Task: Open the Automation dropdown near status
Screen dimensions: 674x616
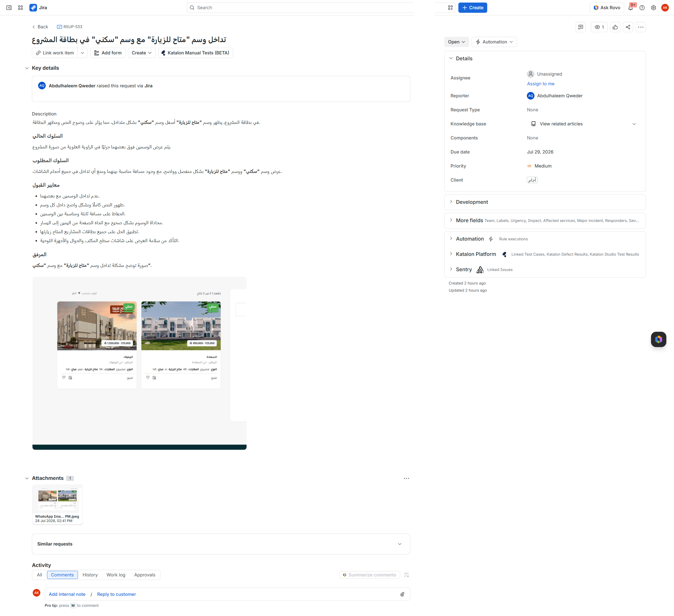Action: [494, 42]
